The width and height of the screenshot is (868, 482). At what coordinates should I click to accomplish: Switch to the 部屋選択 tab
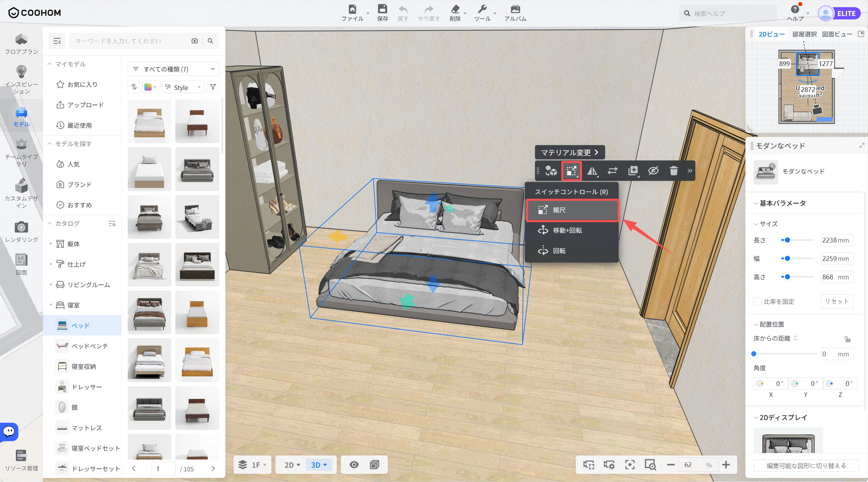coord(804,34)
